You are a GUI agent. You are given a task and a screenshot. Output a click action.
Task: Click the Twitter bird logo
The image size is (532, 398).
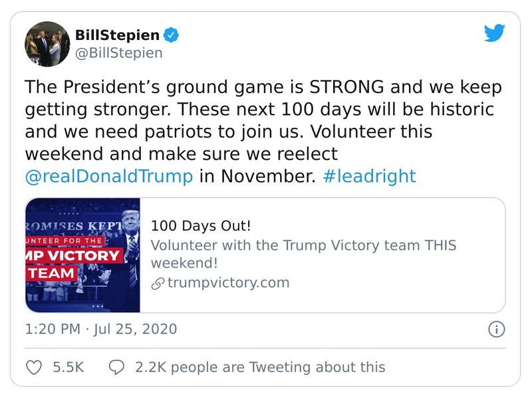coord(495,33)
